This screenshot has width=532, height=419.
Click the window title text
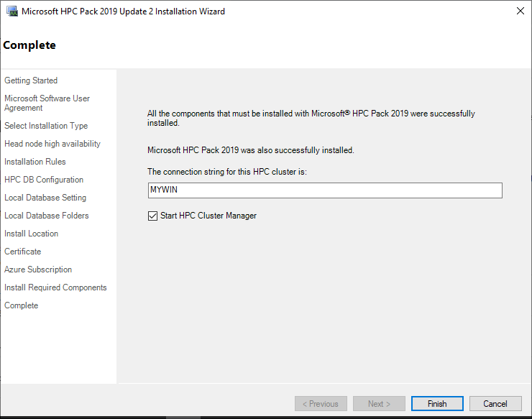[x=123, y=11]
